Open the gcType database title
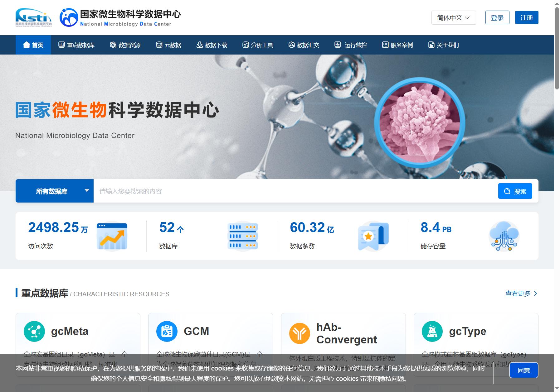The image size is (560, 392). coord(467,331)
